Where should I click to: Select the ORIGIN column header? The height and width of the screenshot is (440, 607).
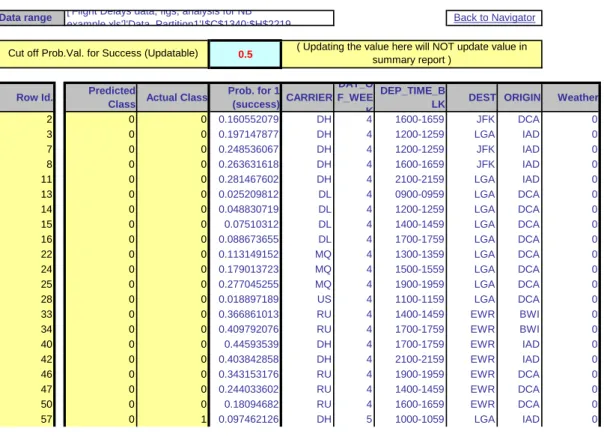tap(520, 97)
